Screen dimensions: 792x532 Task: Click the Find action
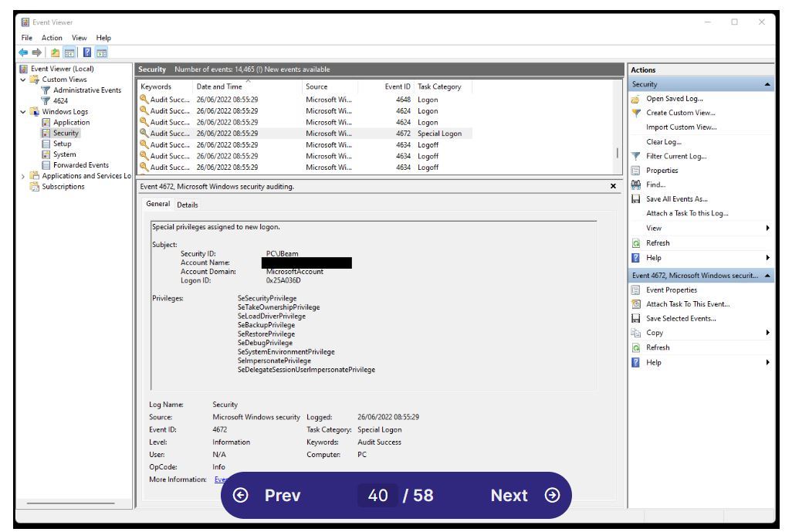pos(655,185)
